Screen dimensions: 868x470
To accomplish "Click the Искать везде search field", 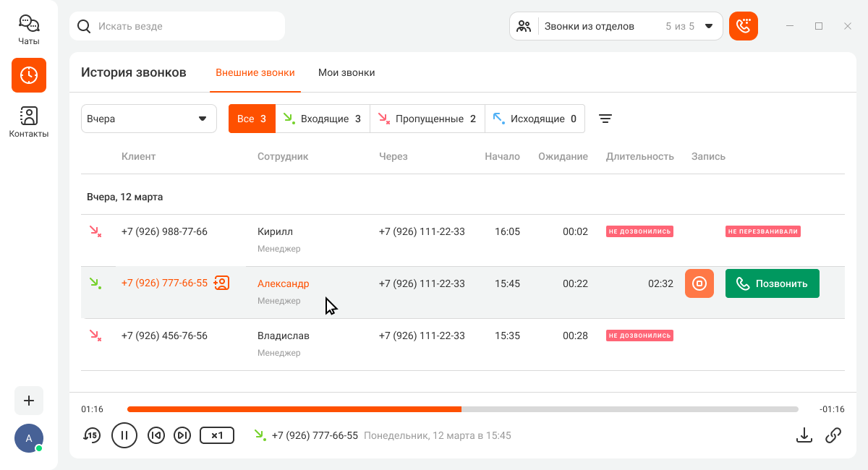I will [177, 26].
